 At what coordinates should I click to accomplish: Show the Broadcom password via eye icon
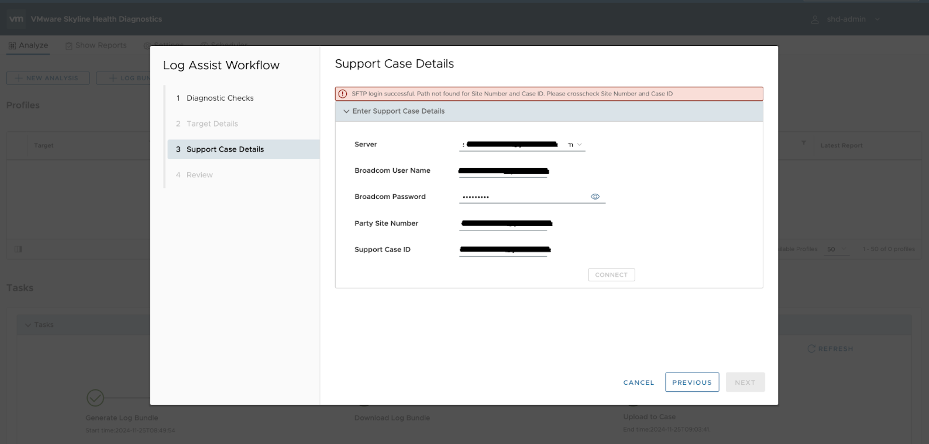(x=595, y=197)
